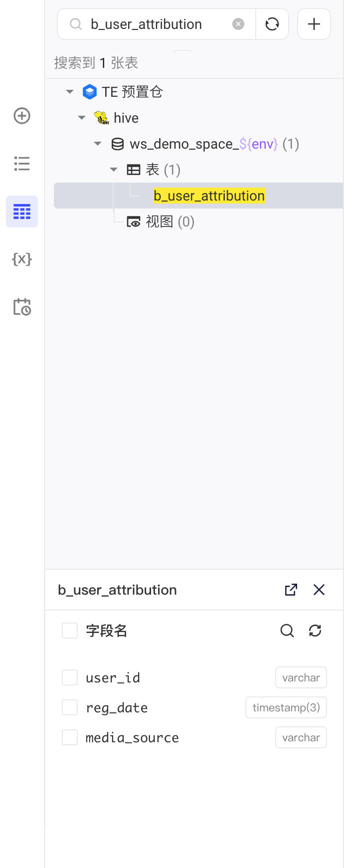The width and height of the screenshot is (344, 868).
Task: Click the 视图 (0) tree item
Action: 161,221
